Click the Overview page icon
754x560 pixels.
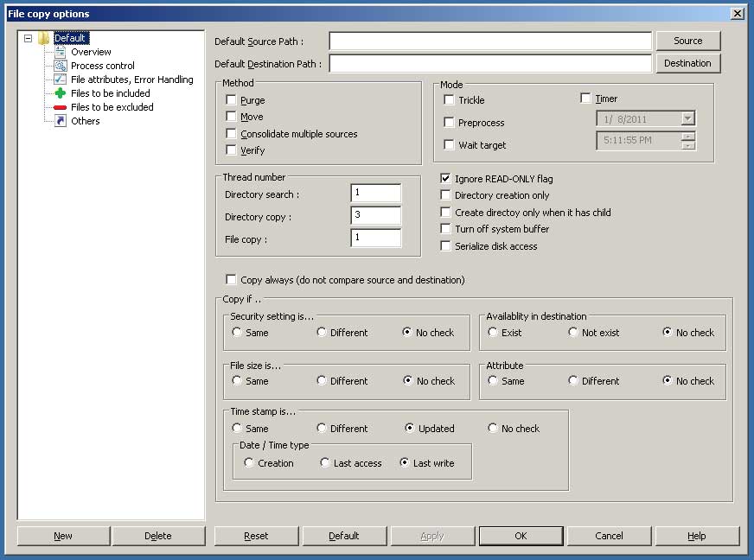[x=60, y=52]
